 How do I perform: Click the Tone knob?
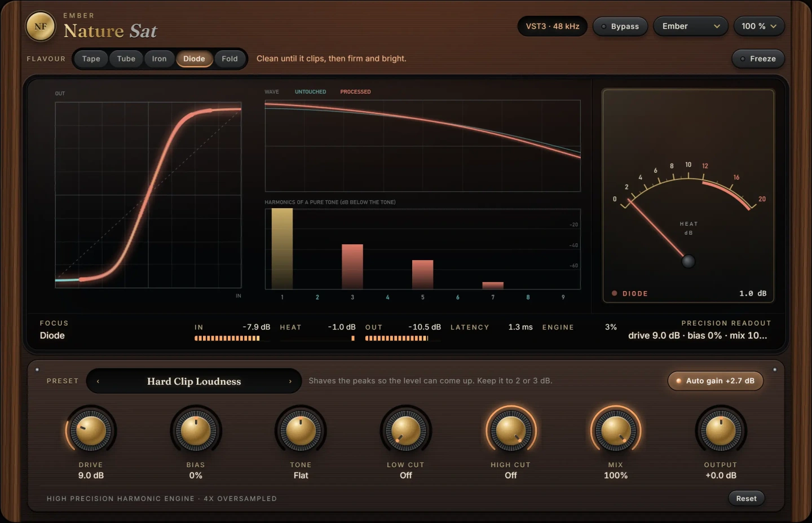[301, 431]
